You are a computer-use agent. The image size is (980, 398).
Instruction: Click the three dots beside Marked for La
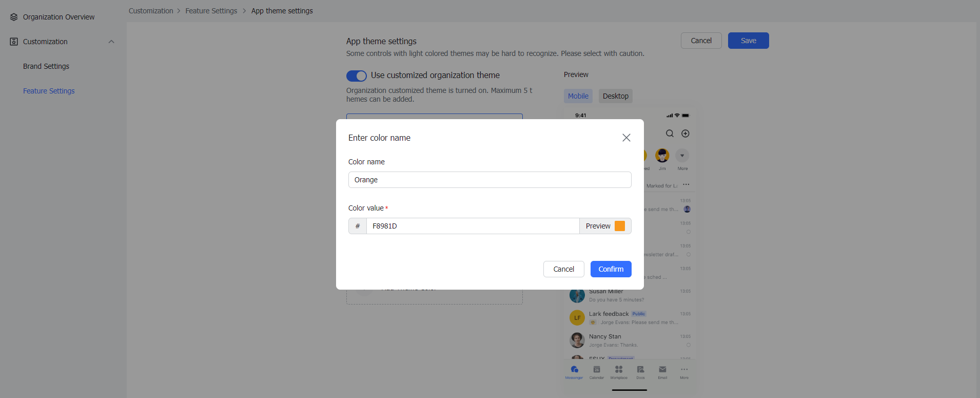(x=686, y=185)
